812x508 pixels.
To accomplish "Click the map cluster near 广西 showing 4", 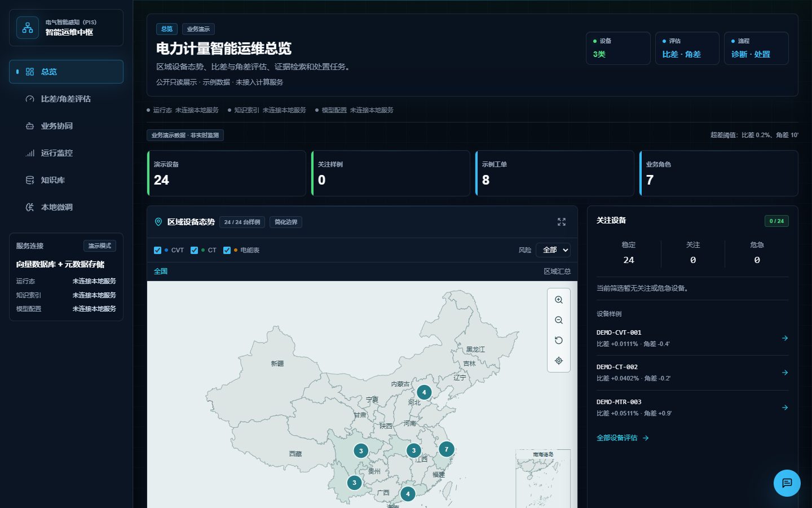I will click(408, 494).
